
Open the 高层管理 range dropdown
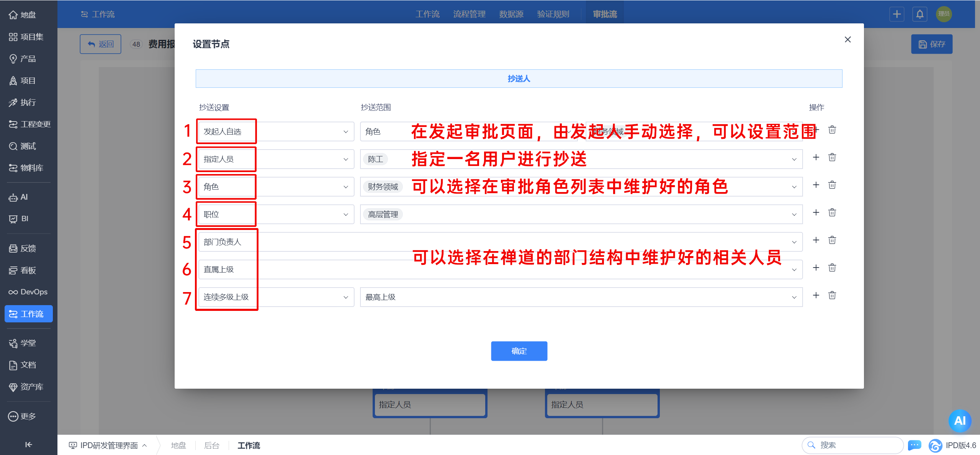click(x=581, y=214)
